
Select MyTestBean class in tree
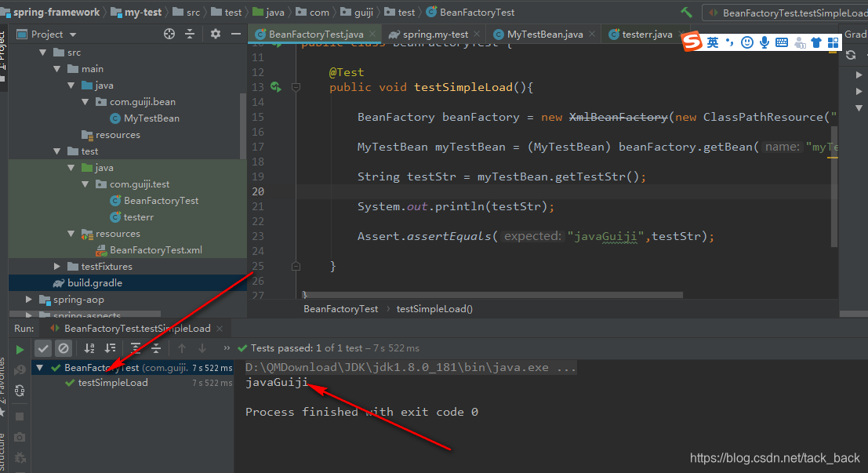click(x=151, y=118)
